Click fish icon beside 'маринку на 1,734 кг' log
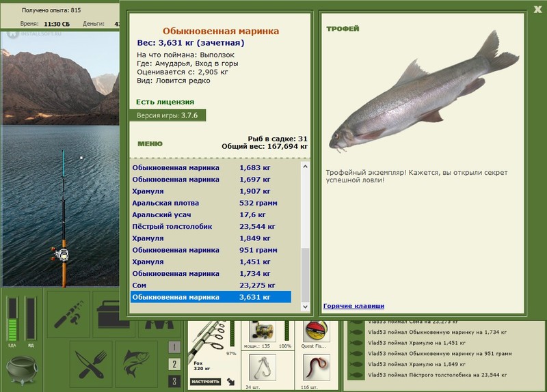 pos(356,332)
